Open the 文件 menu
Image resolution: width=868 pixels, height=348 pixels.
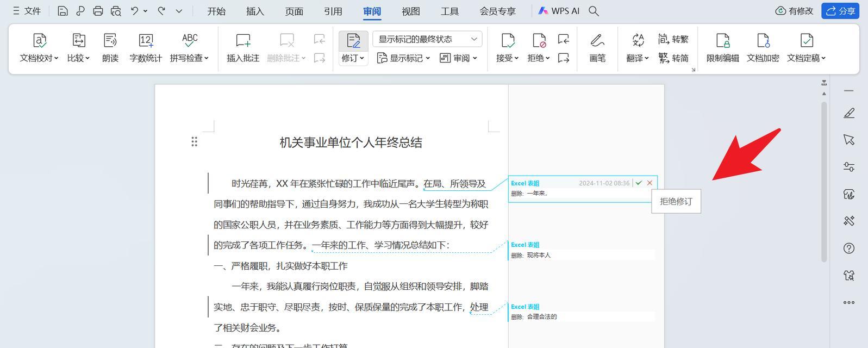pyautogui.click(x=27, y=11)
